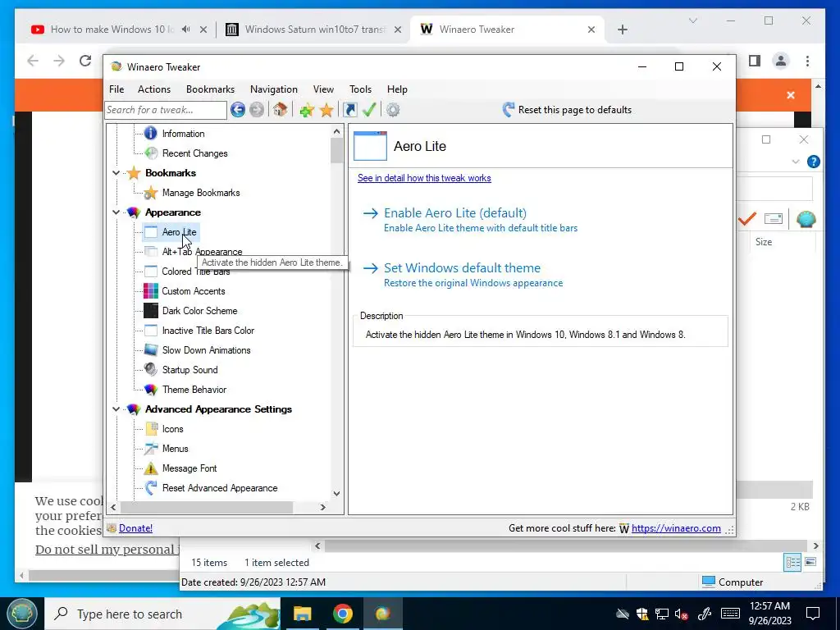The width and height of the screenshot is (840, 630).
Task: Click tree horizontal scrollbar right arrow
Action: click(x=323, y=507)
